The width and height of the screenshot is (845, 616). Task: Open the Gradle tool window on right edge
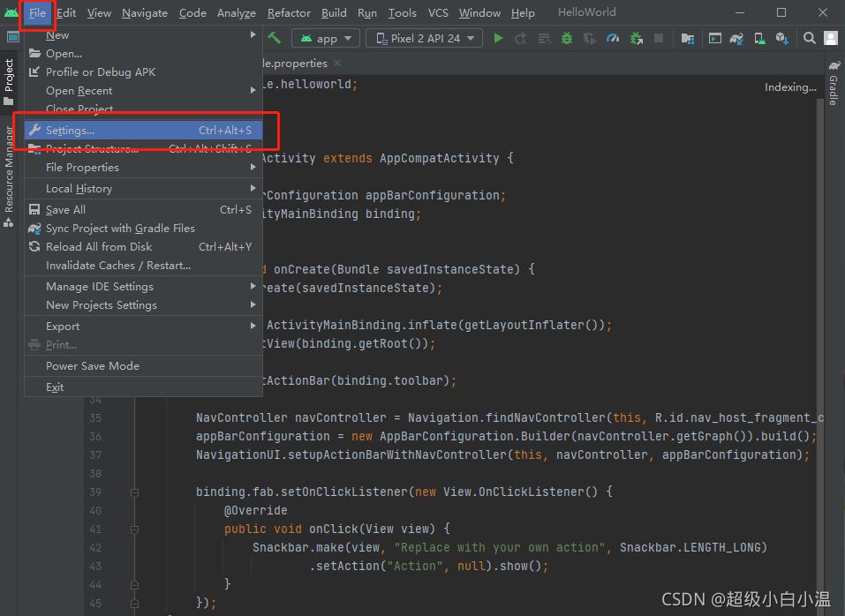834,84
